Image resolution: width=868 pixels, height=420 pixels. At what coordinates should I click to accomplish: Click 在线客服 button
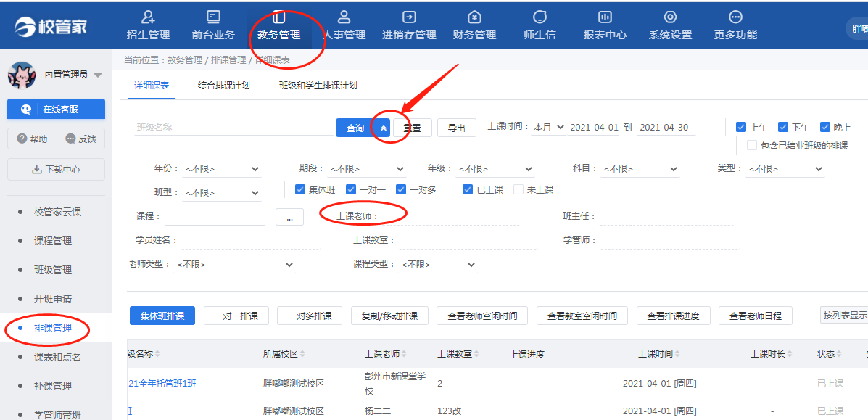[56, 109]
